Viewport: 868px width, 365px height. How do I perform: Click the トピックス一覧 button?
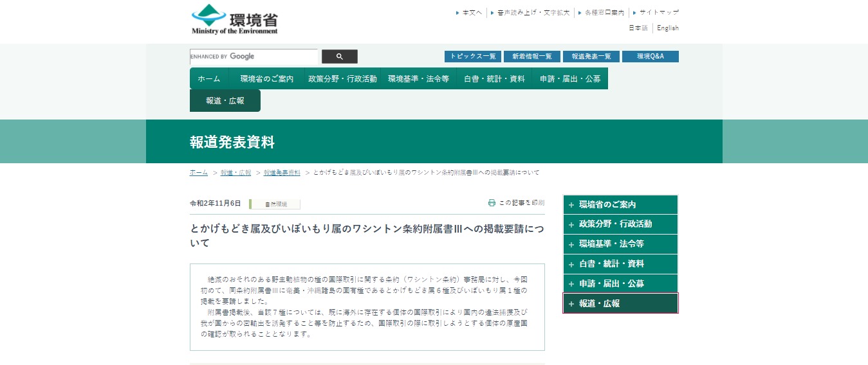[x=473, y=57]
